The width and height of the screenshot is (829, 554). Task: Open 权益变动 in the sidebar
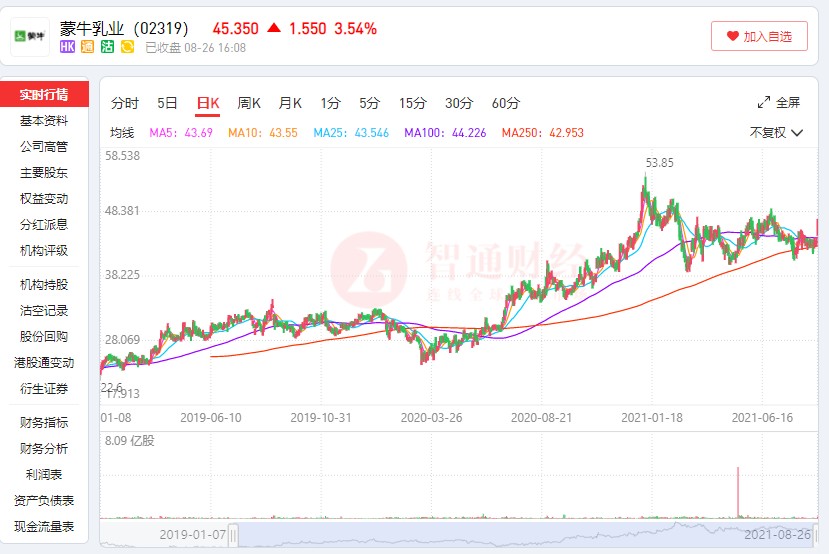click(x=44, y=198)
